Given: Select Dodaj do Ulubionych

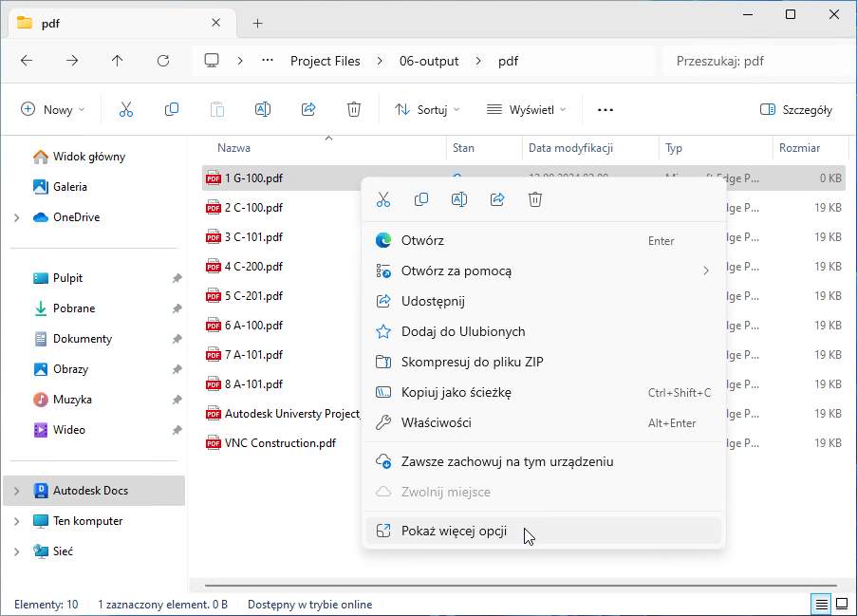Looking at the screenshot, I should [543, 331].
